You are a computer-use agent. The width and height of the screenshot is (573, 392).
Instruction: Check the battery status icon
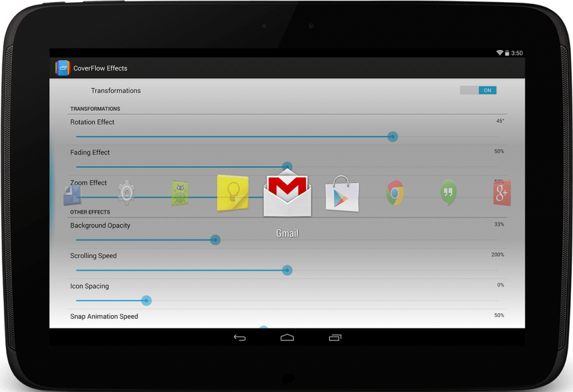507,53
